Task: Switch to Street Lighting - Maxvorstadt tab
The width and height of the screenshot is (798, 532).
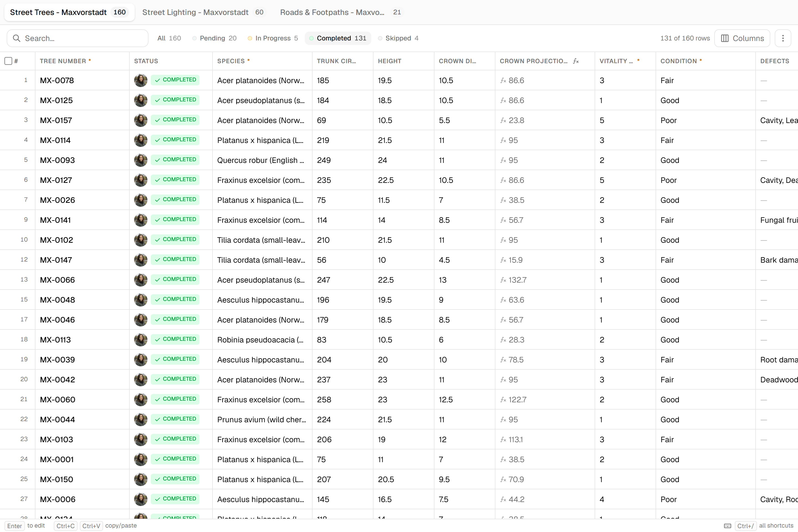Action: pyautogui.click(x=203, y=12)
